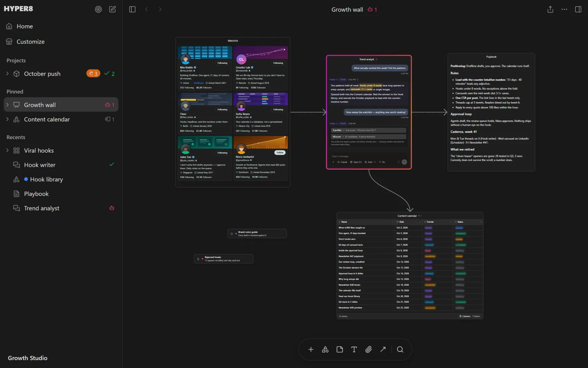Click the message input in Trend analyst chat
This screenshot has width=588, height=368.
(x=369, y=156)
